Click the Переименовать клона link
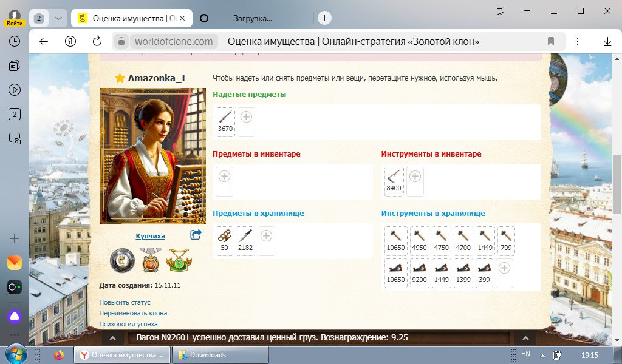The image size is (622, 364). click(133, 313)
